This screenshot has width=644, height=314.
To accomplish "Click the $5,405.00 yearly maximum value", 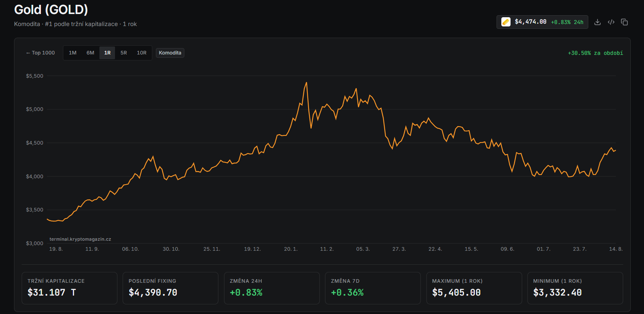I will [456, 293].
